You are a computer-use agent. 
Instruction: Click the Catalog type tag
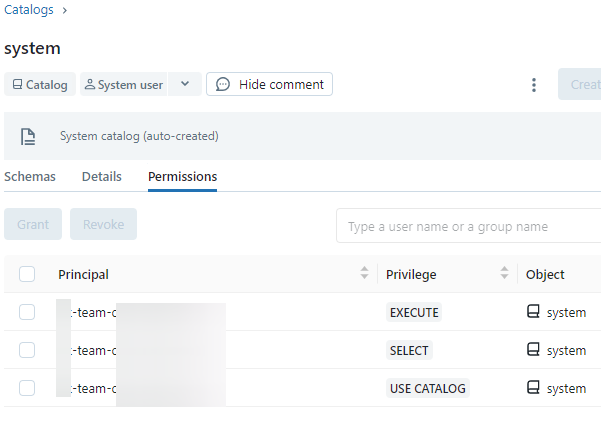(x=40, y=85)
